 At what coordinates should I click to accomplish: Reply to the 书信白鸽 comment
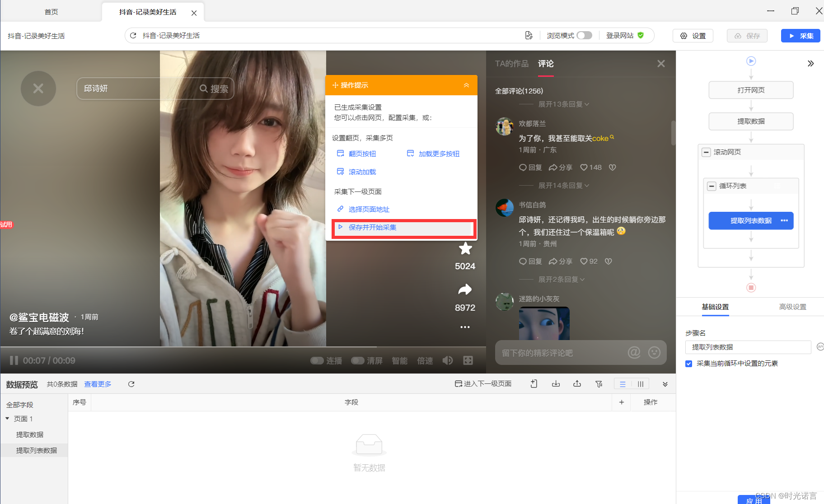pos(530,261)
